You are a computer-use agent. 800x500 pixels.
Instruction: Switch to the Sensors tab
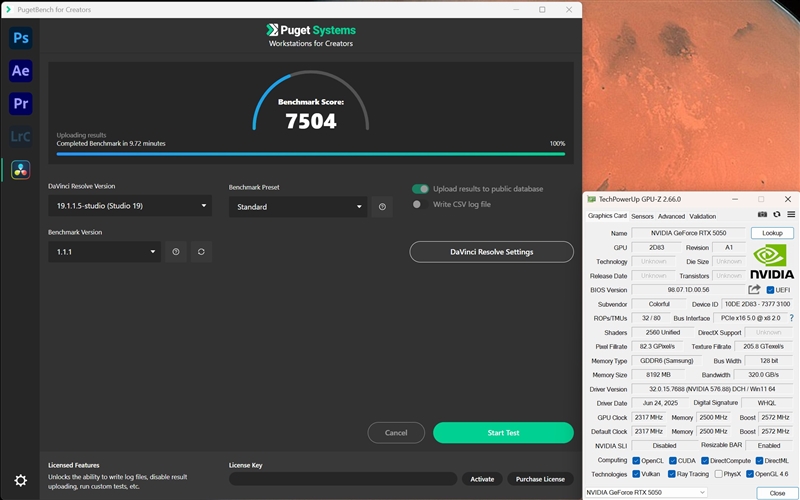(x=642, y=216)
